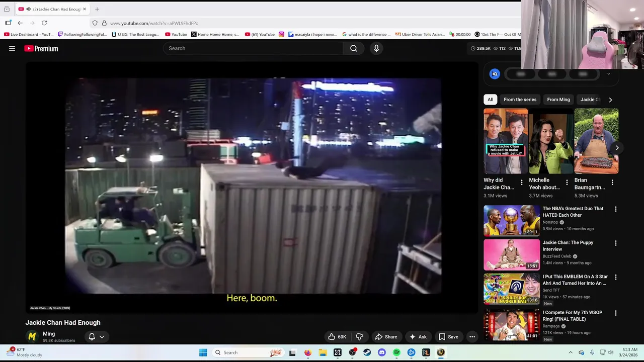Viewport: 644px width, 362px height.
Task: Select the From Ming chip
Action: (558, 100)
